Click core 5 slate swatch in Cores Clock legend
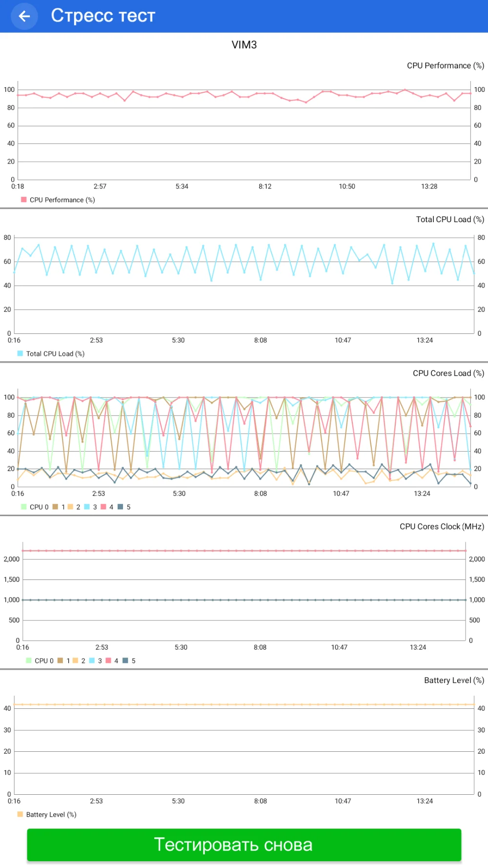Viewport: 488px width, 868px height. pos(125,661)
